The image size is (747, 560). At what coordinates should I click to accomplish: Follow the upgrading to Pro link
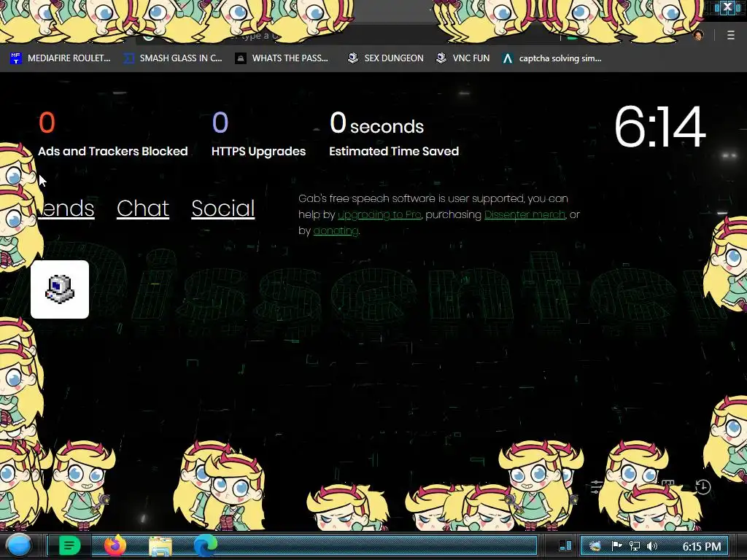tap(379, 215)
